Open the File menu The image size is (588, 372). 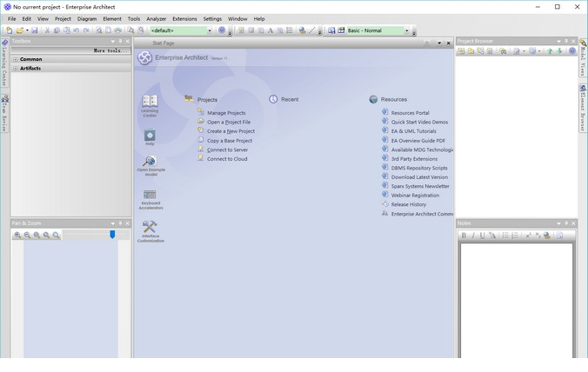(x=11, y=19)
